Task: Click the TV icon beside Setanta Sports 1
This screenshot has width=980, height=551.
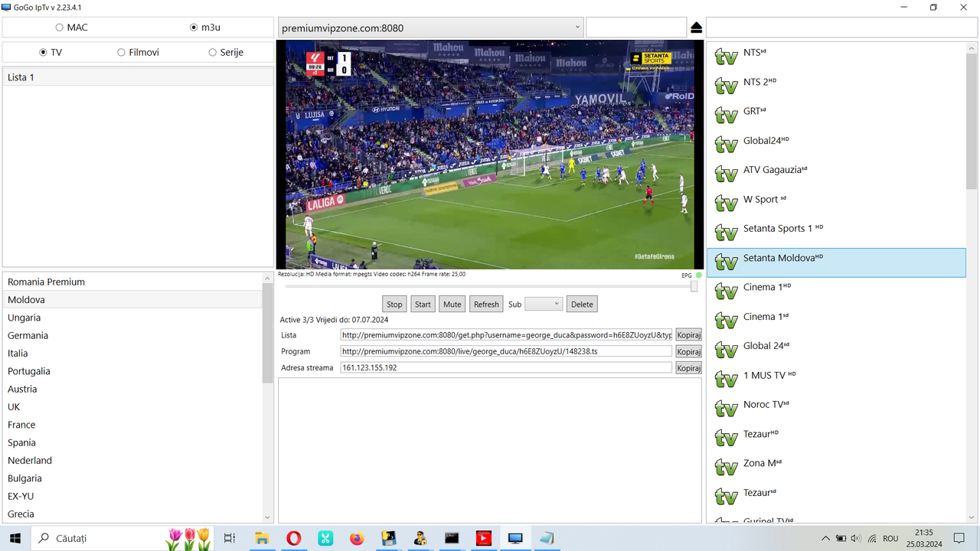Action: [726, 233]
